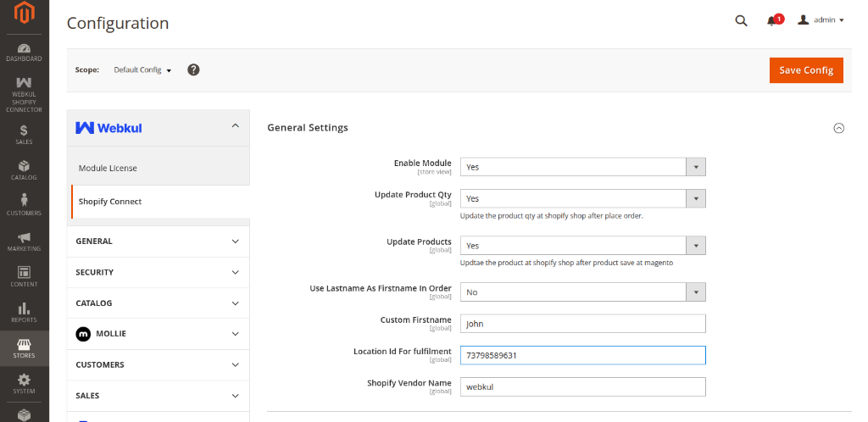Viewport: 868px width, 422px height.
Task: Expand the SALES config section
Action: [x=159, y=396]
